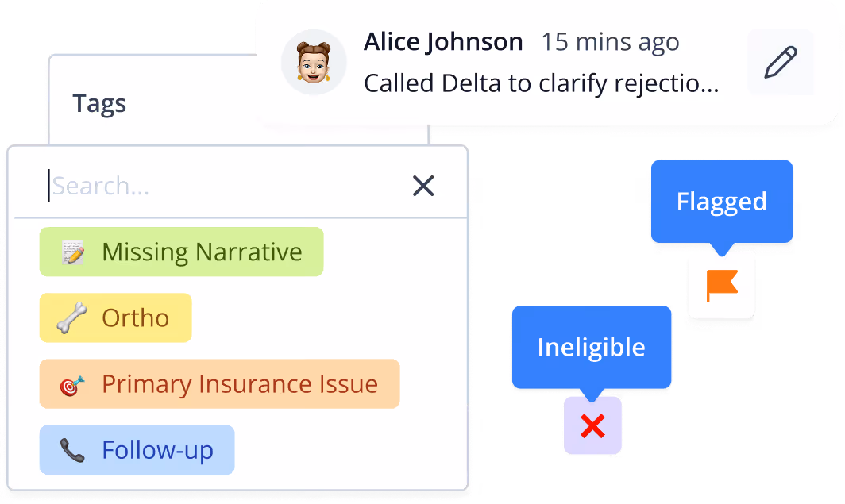Viewport: 845px width, 504px height.
Task: Collapse the Tags panel header
Action: pos(99,103)
